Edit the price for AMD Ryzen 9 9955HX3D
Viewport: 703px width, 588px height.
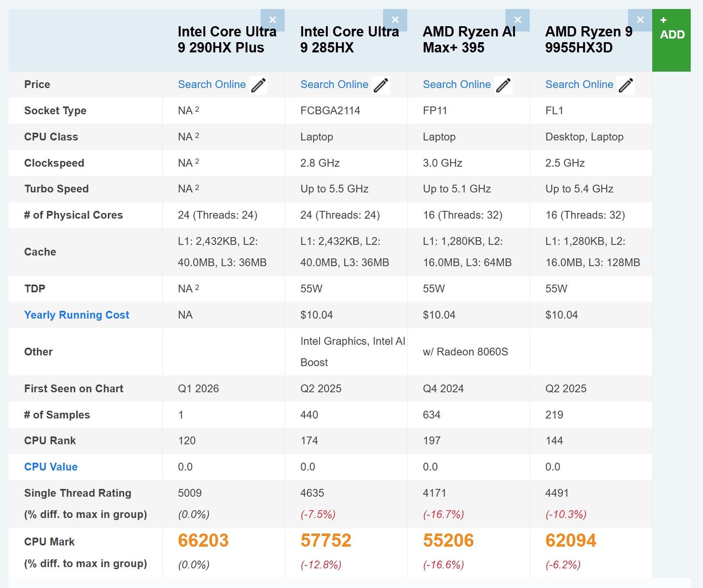click(x=626, y=84)
